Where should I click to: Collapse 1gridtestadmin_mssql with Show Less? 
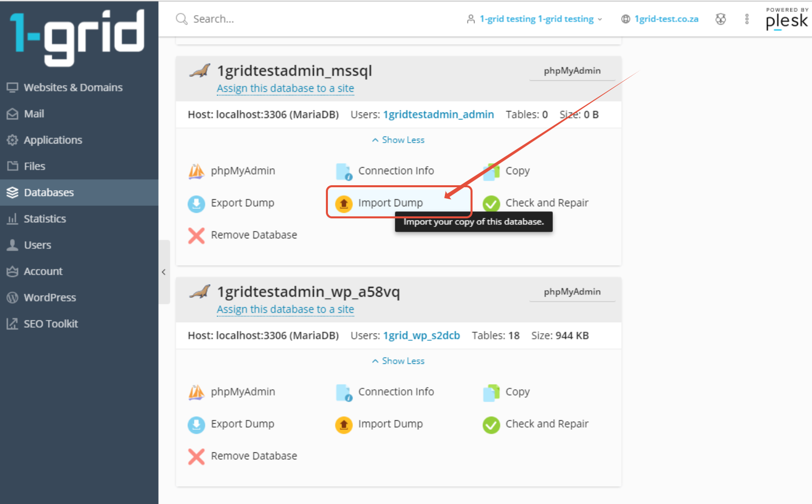[x=398, y=140]
